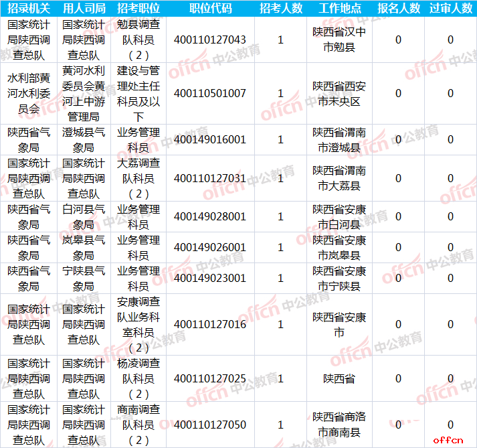Viewport: 477px width, 448px height.
Task: Click the 工作地点 column header
Action: click(x=339, y=9)
